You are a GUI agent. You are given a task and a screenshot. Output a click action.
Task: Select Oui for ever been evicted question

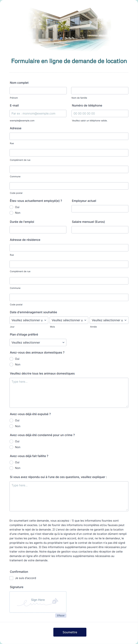(x=11, y=420)
